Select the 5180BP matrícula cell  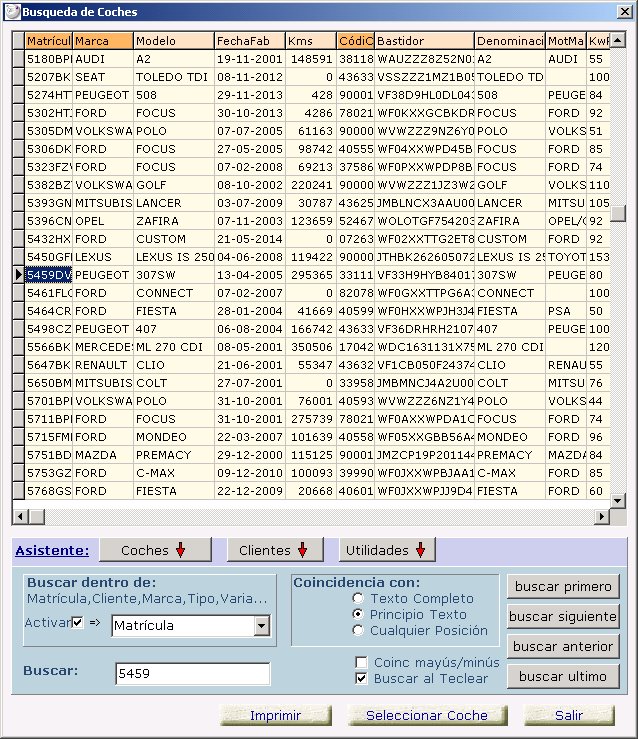[x=49, y=59]
